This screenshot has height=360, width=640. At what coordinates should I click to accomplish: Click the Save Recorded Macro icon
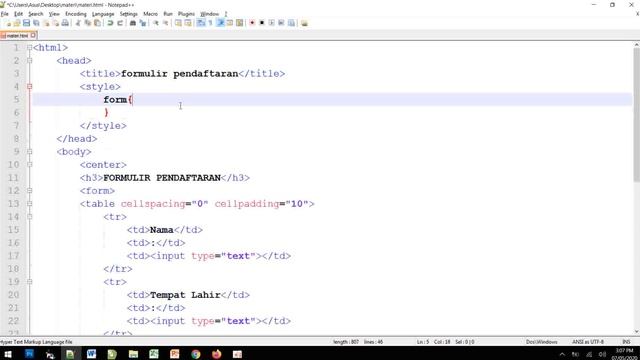(x=291, y=23)
